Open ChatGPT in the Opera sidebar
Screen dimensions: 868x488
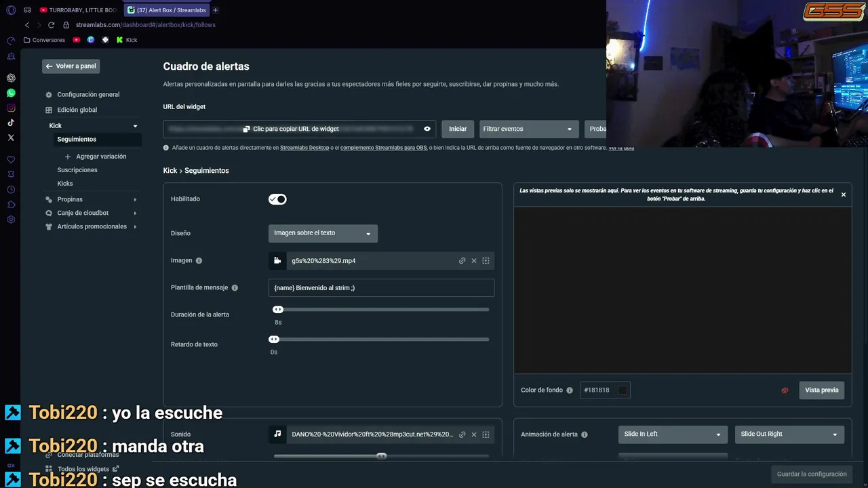(x=11, y=78)
